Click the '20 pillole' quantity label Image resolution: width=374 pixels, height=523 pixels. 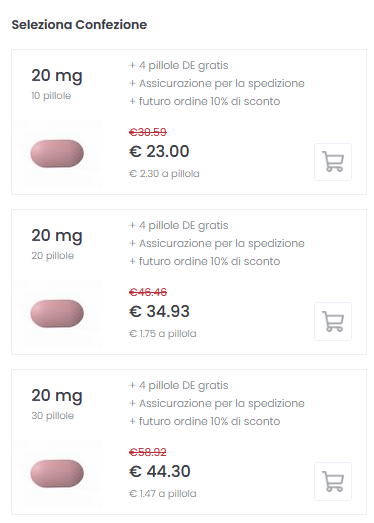click(x=53, y=256)
